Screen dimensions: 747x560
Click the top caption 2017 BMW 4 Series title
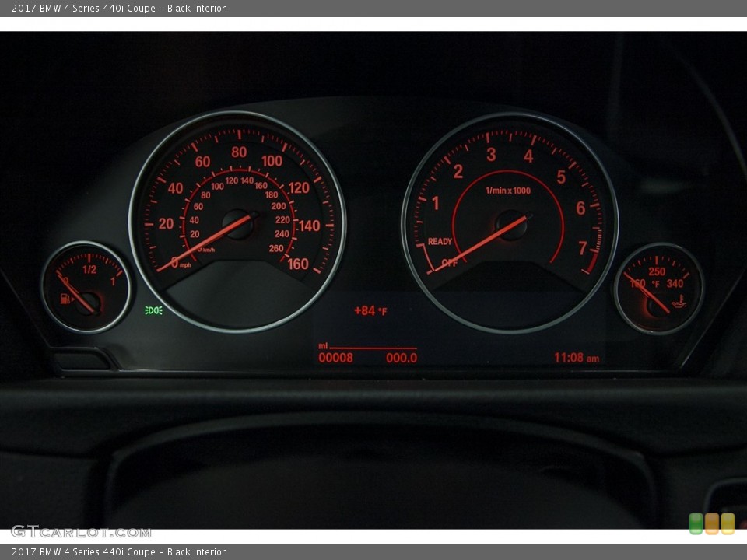point(118,8)
